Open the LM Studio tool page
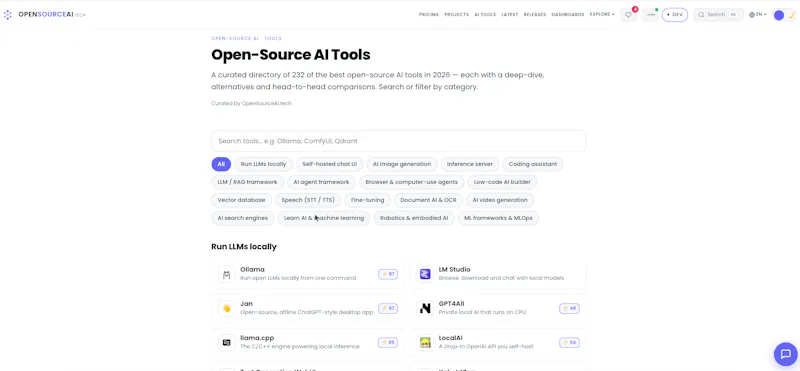 click(498, 275)
